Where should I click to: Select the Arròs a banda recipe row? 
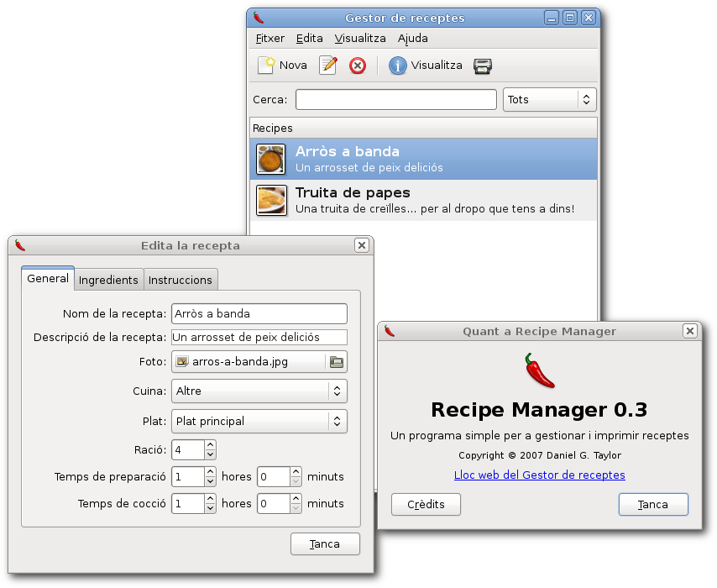[x=423, y=159]
